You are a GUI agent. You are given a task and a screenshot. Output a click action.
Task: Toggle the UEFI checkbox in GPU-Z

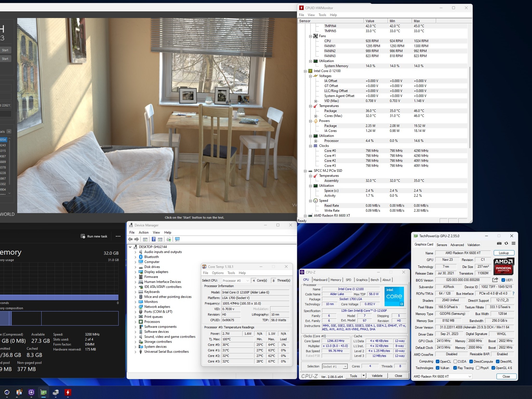point(503,280)
